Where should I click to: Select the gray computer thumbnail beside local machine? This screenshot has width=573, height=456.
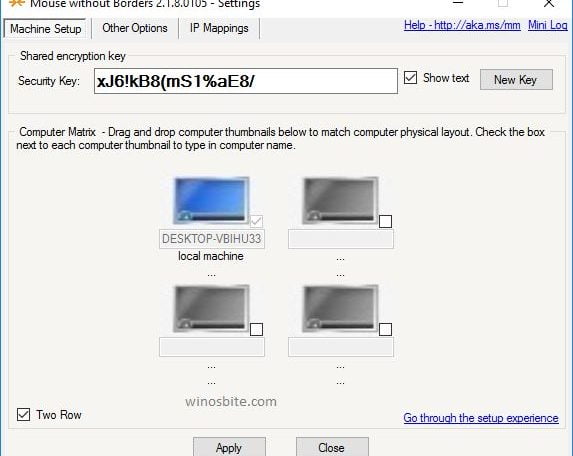click(x=340, y=200)
